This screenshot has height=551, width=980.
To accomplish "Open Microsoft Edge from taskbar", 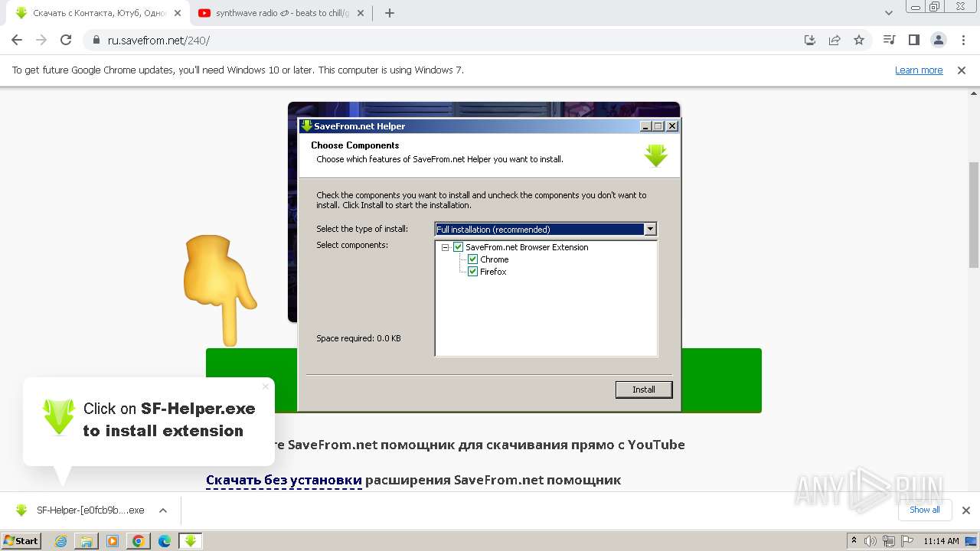I will pos(165,541).
